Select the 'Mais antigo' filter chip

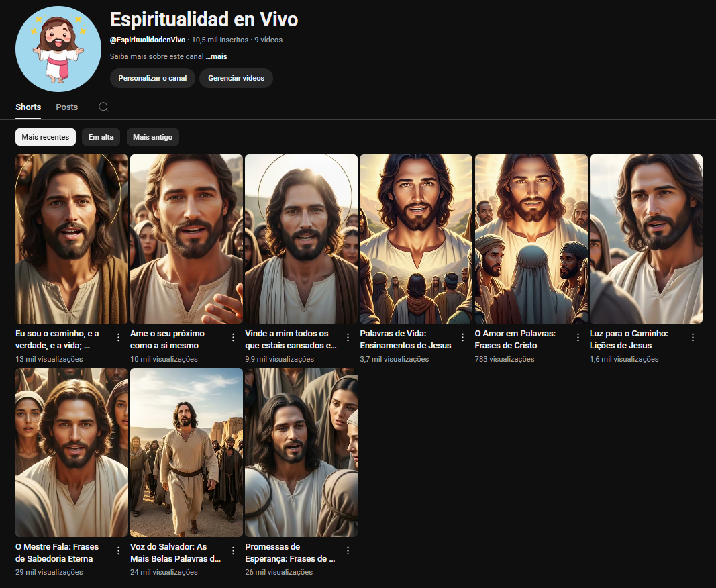[x=152, y=137]
